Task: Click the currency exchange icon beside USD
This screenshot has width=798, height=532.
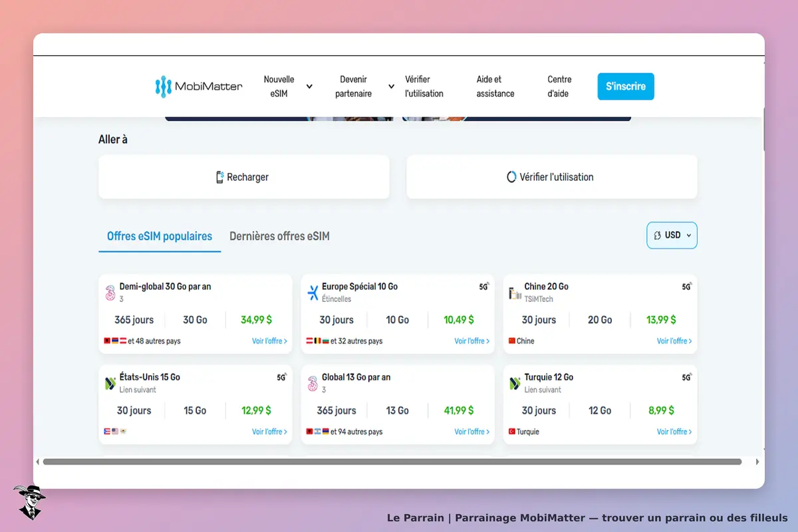Action: (x=658, y=235)
